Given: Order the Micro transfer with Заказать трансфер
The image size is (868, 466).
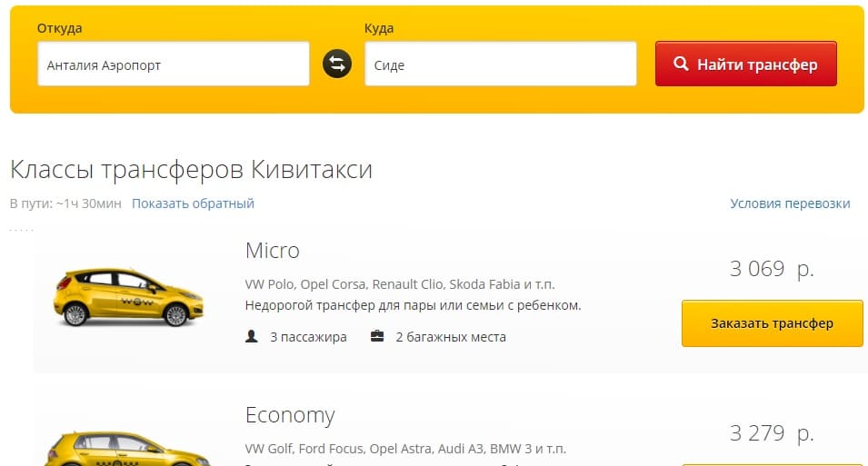Looking at the screenshot, I should [773, 323].
